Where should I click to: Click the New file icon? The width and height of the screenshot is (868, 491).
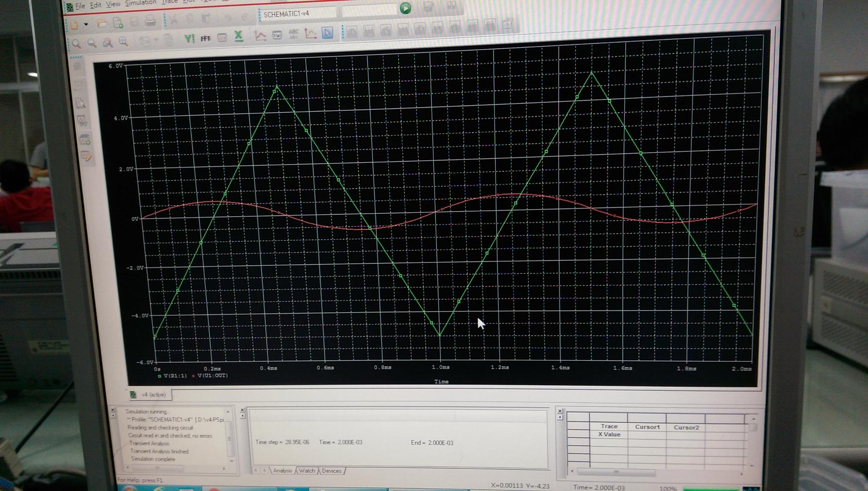click(75, 25)
